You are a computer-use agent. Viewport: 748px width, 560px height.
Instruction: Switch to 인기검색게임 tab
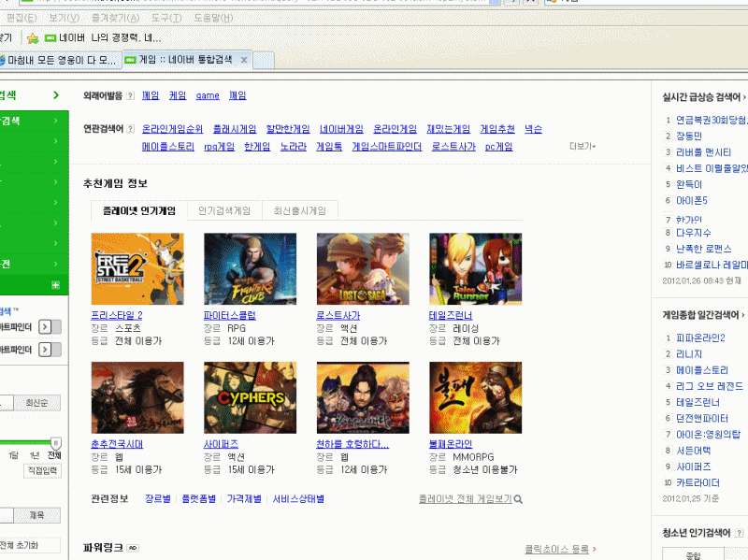point(224,211)
